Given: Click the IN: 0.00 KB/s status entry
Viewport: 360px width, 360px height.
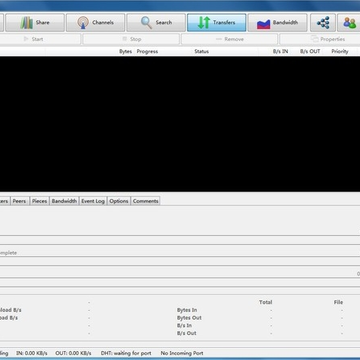Looking at the screenshot, I should coord(32,353).
